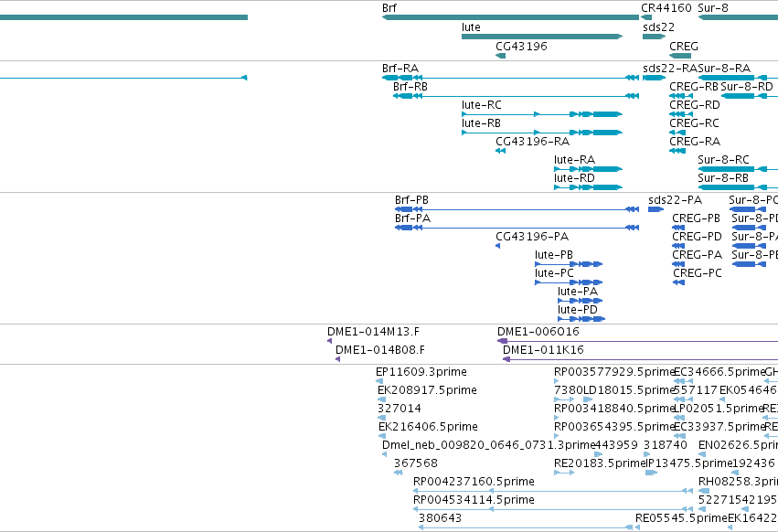Open the CG43196-RA transcript label
The height and width of the screenshot is (532, 778).
532,142
